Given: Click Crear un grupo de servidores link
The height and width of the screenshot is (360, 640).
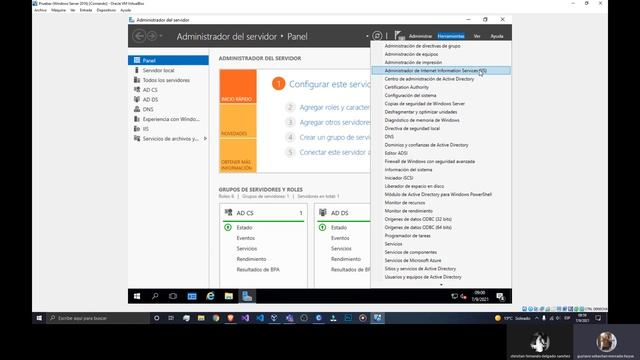Looking at the screenshot, I should coord(335,138).
